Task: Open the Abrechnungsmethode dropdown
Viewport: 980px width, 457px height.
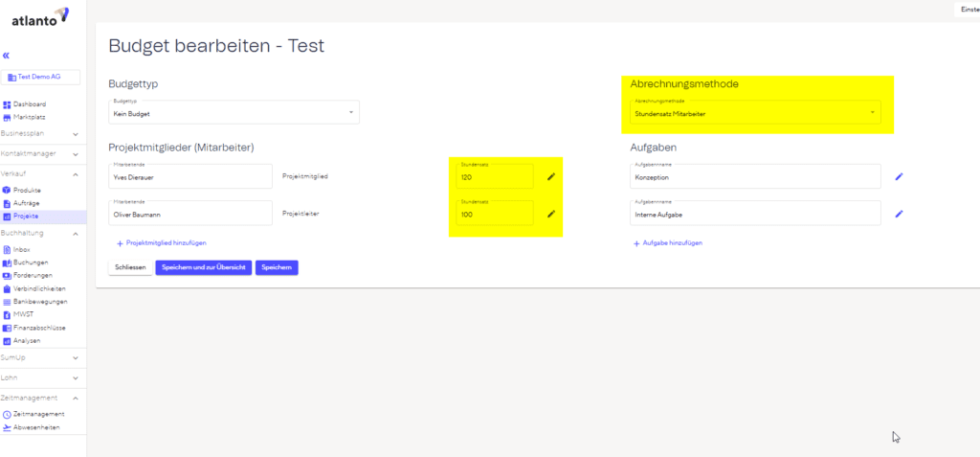Action: click(x=755, y=113)
